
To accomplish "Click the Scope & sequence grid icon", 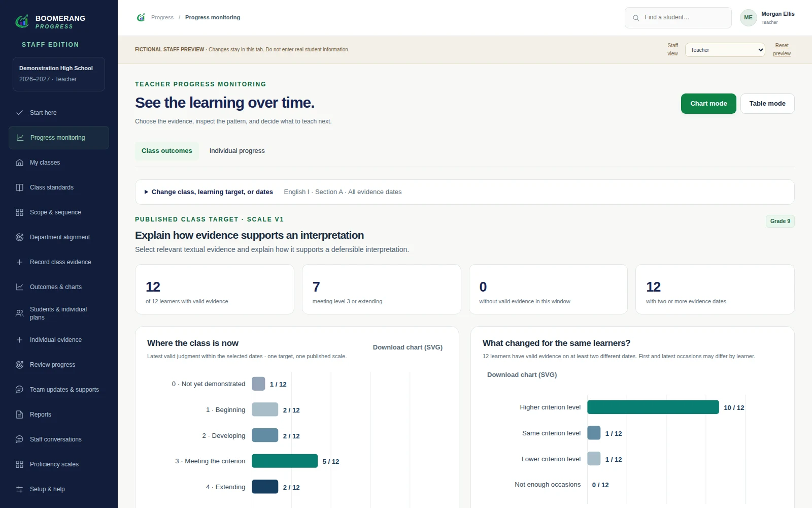I will point(19,212).
